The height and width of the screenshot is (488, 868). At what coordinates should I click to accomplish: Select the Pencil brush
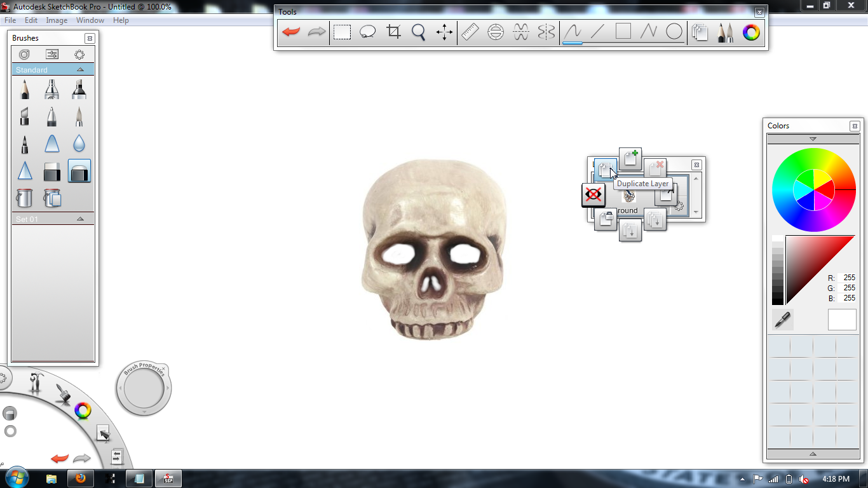[x=24, y=90]
